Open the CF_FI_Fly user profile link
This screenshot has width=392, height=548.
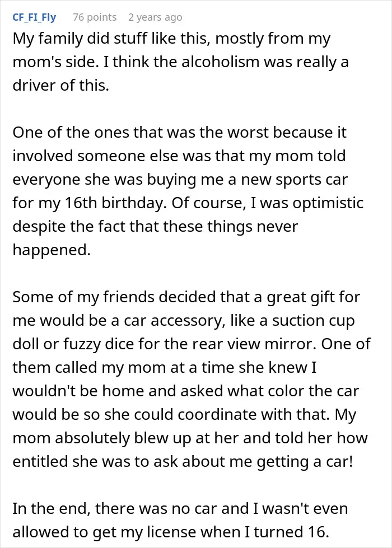coord(34,17)
